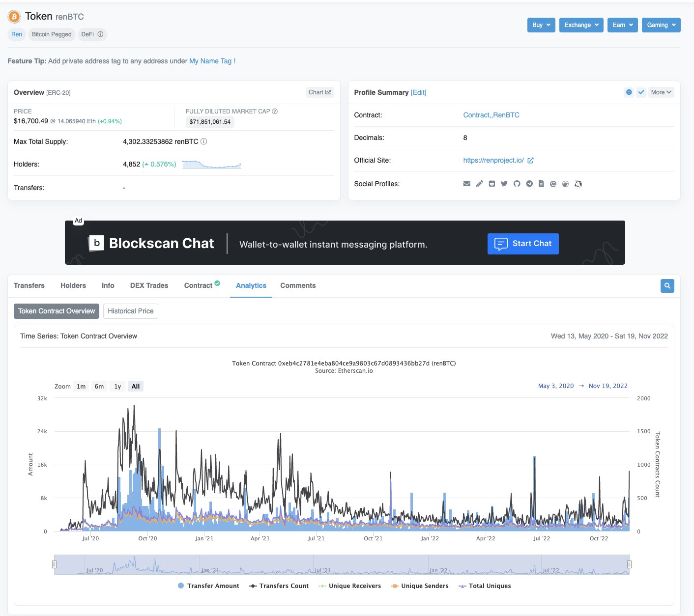
Task: Click the Ren tag
Action: pyautogui.click(x=17, y=34)
